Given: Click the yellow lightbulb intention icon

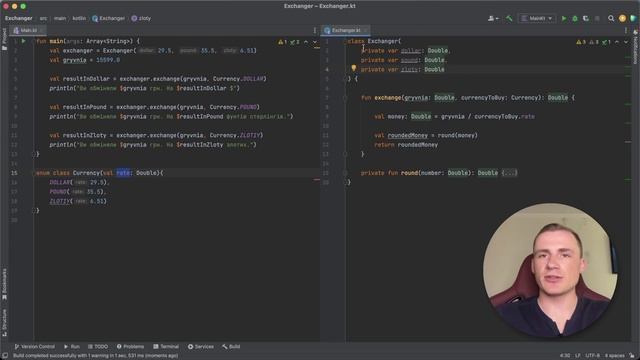Looking at the screenshot, I should click(353, 68).
